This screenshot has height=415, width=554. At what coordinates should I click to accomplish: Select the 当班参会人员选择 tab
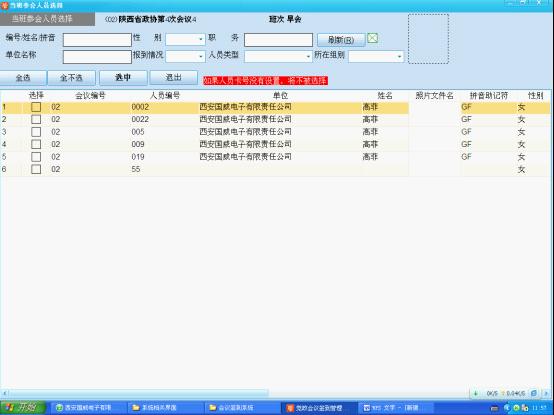(47, 19)
